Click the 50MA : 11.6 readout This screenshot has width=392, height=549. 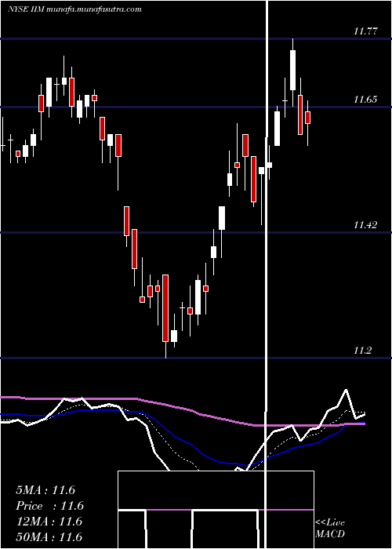coord(49,536)
